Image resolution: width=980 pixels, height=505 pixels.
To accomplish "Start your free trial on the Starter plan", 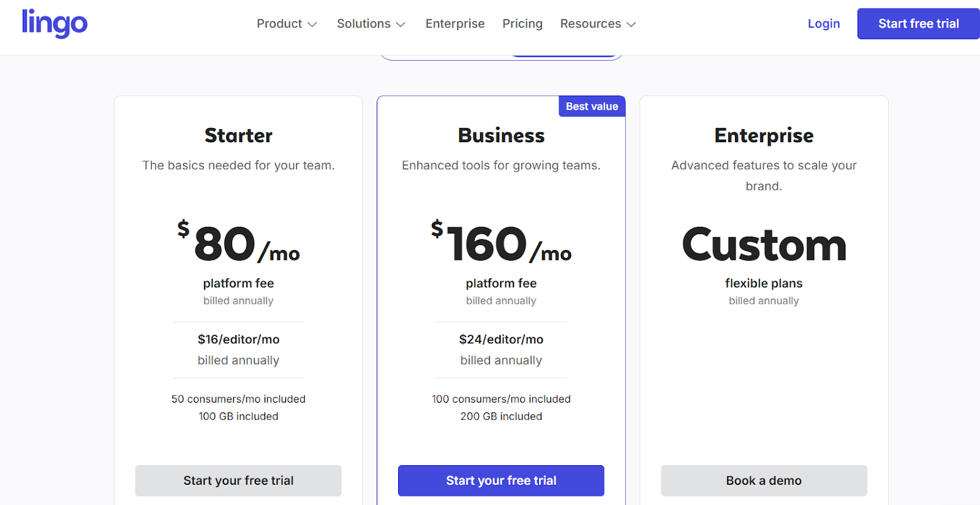I will [238, 480].
